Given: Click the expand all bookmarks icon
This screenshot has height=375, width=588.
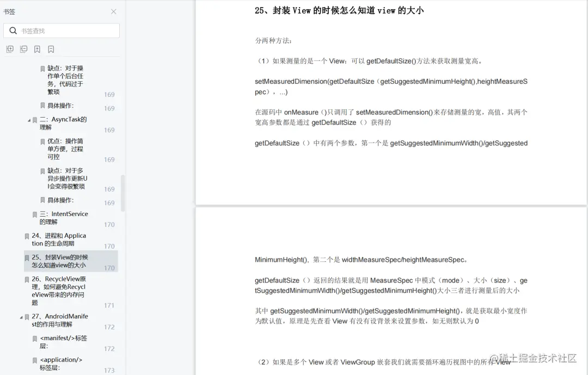Looking at the screenshot, I should [9, 49].
